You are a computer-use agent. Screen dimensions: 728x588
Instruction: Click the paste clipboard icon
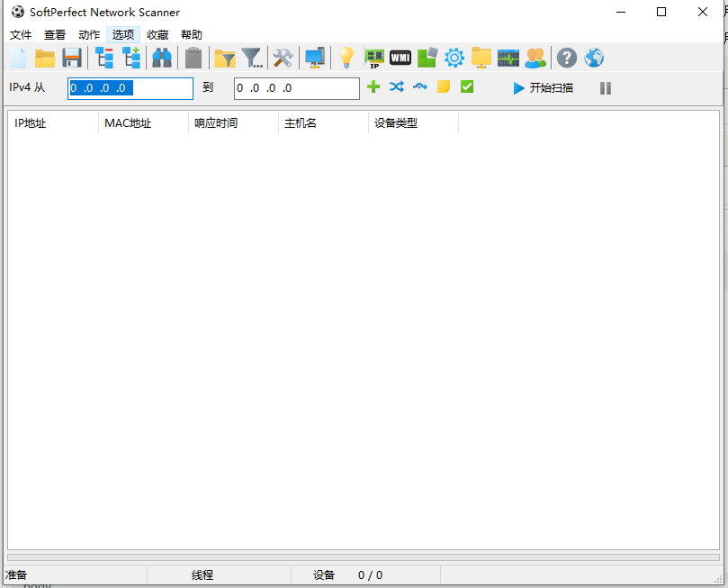click(x=193, y=58)
